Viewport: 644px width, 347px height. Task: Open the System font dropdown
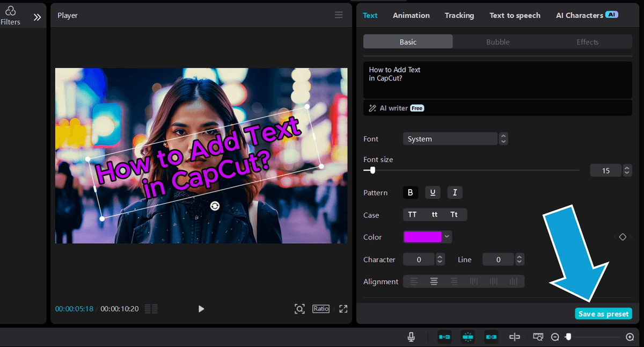(450, 139)
